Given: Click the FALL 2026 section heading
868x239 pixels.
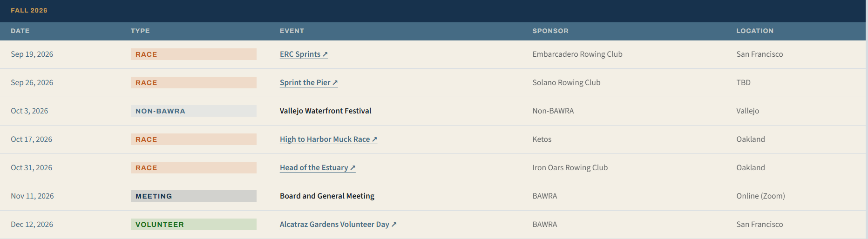Looking at the screenshot, I should [29, 10].
